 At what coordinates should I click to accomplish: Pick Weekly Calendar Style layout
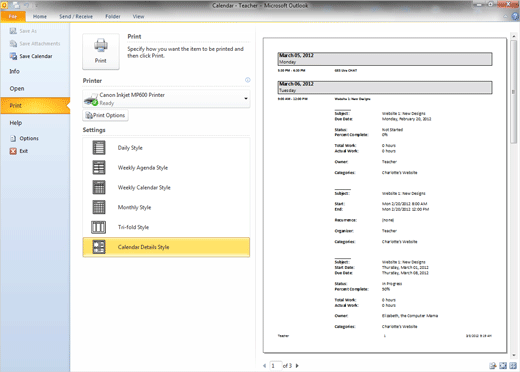(x=166, y=187)
